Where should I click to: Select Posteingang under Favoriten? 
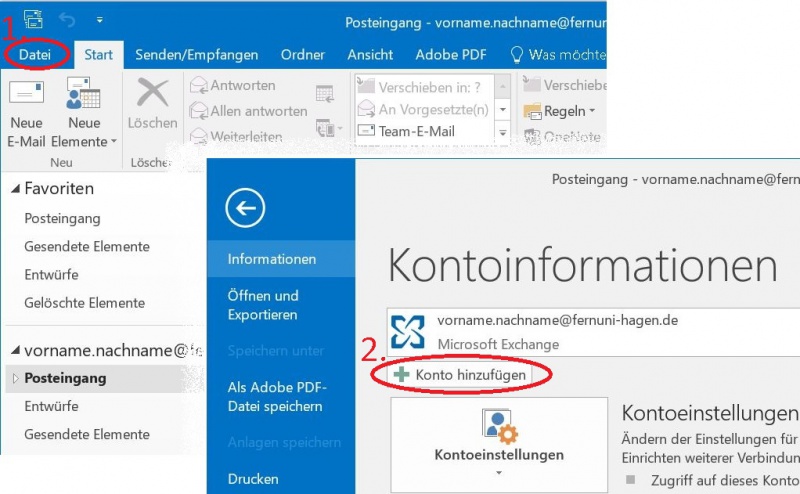[x=62, y=218]
